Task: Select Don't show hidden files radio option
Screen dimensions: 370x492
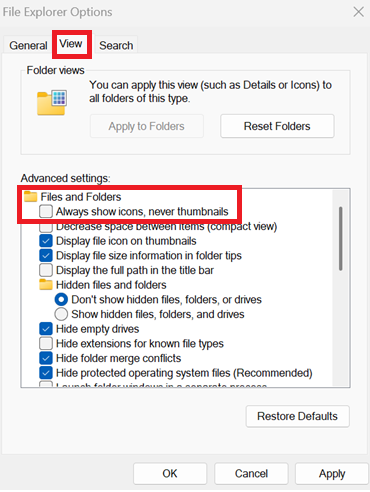Action: click(x=61, y=299)
